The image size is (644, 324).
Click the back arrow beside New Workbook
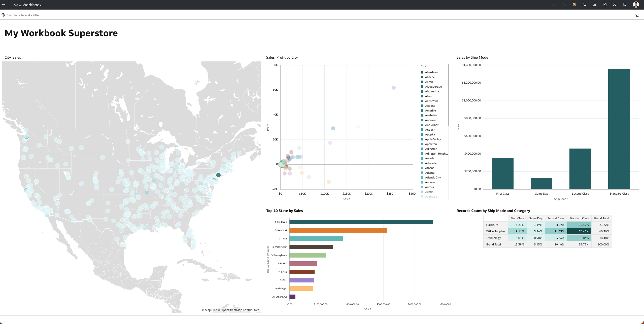click(4, 5)
